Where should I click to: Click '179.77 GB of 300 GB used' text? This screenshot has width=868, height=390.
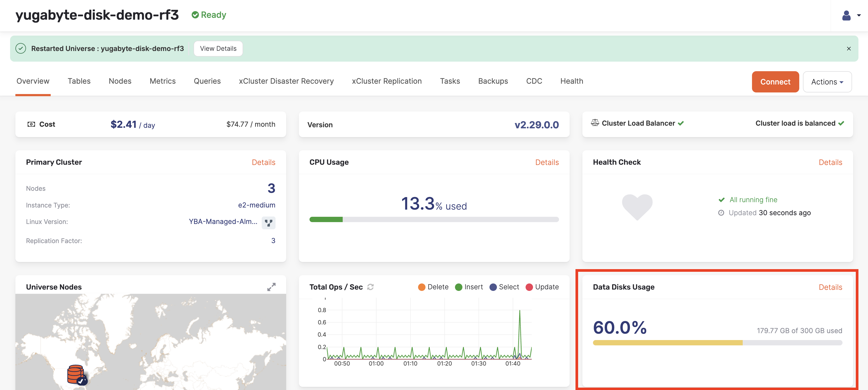[x=799, y=330]
